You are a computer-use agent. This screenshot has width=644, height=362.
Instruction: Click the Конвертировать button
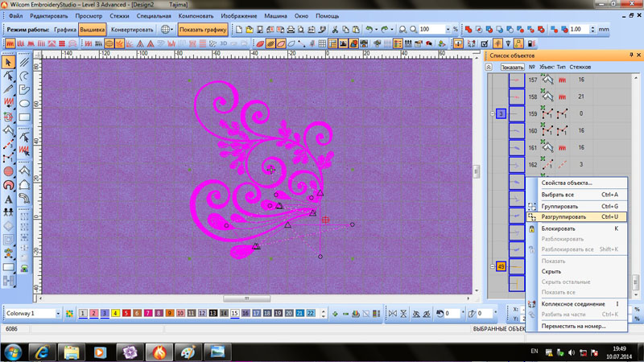click(x=132, y=30)
